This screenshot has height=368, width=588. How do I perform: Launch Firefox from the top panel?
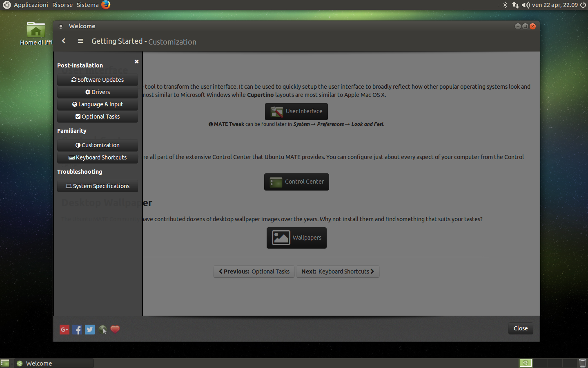(106, 5)
